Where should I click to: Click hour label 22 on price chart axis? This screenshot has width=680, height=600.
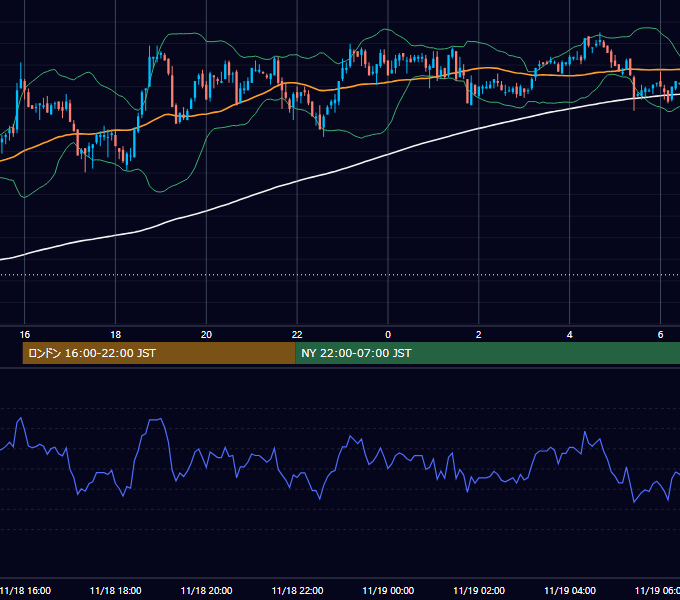pyautogui.click(x=297, y=335)
